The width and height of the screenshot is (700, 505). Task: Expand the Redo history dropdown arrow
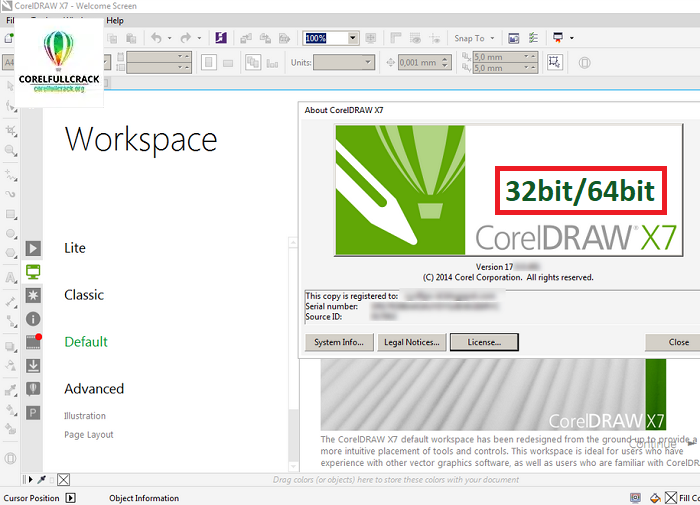199,38
